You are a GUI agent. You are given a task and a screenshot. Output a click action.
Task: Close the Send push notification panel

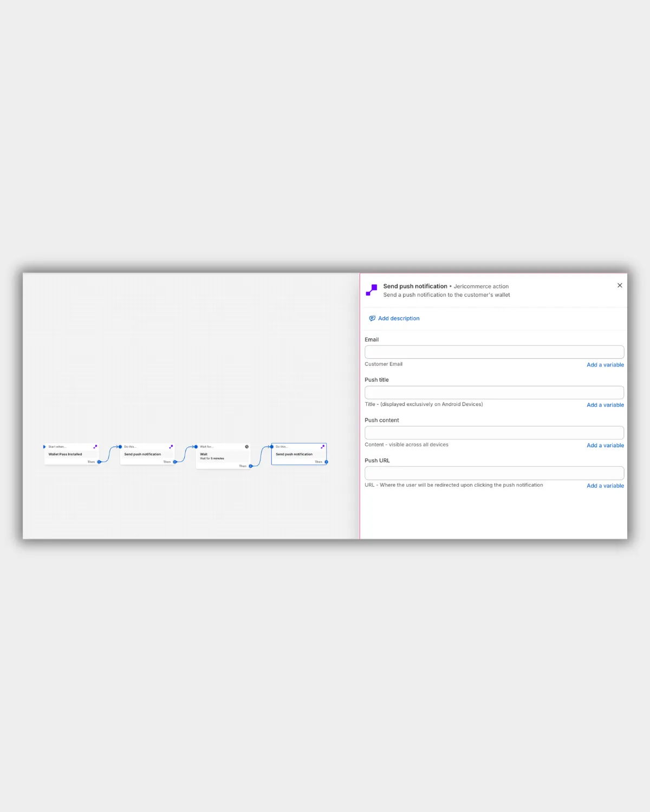coord(620,285)
